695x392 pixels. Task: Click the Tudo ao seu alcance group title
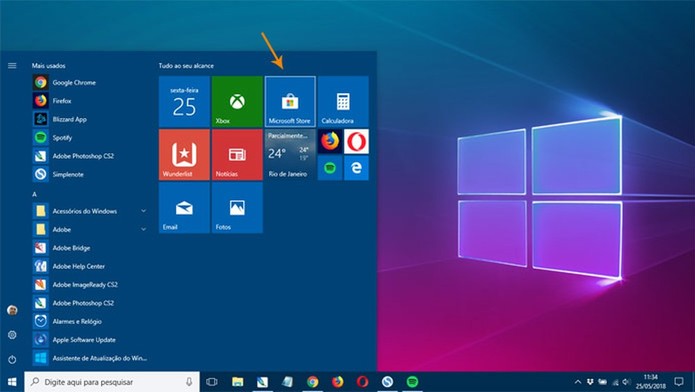point(186,66)
